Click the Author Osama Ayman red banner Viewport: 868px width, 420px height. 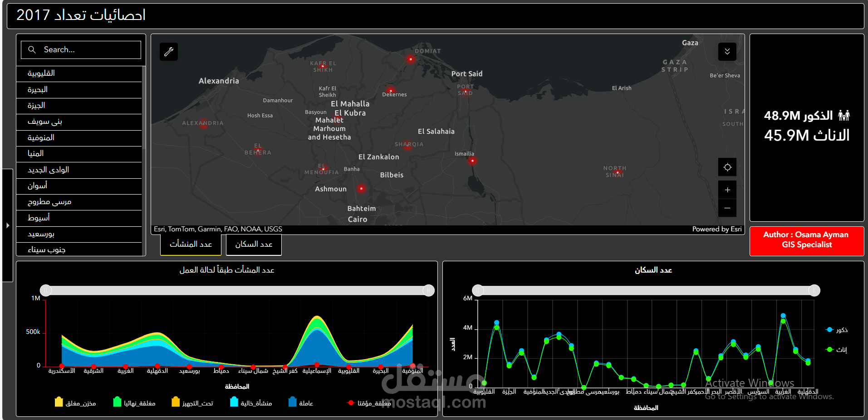pyautogui.click(x=806, y=241)
